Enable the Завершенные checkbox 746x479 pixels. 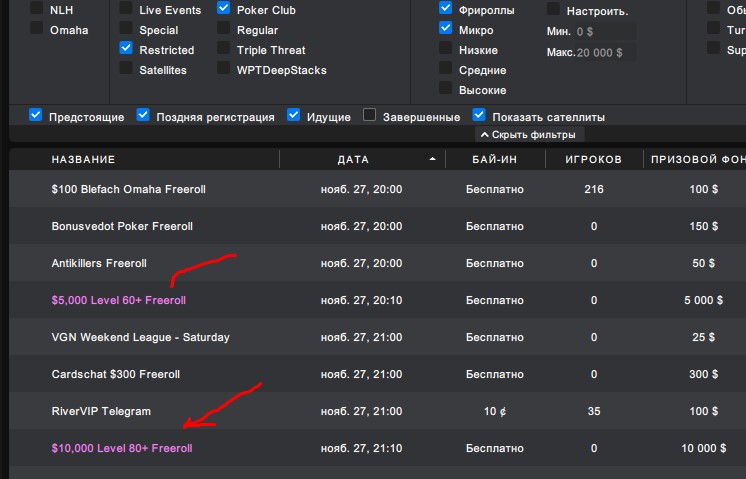(369, 115)
